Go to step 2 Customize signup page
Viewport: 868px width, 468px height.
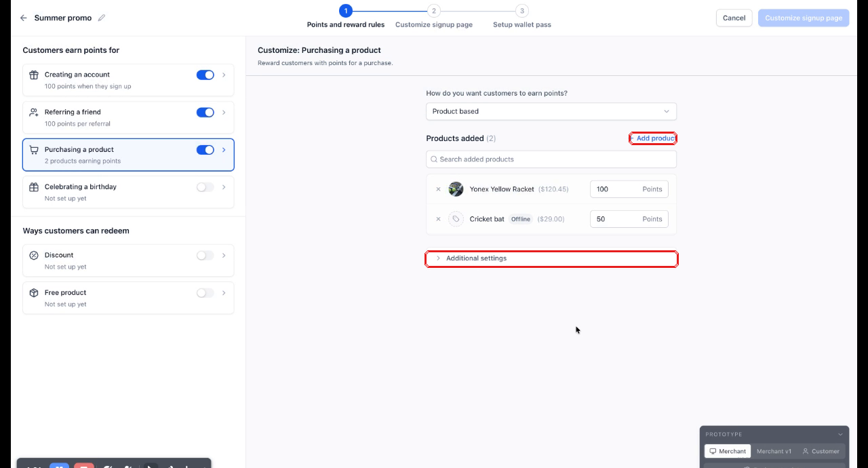coord(434,17)
